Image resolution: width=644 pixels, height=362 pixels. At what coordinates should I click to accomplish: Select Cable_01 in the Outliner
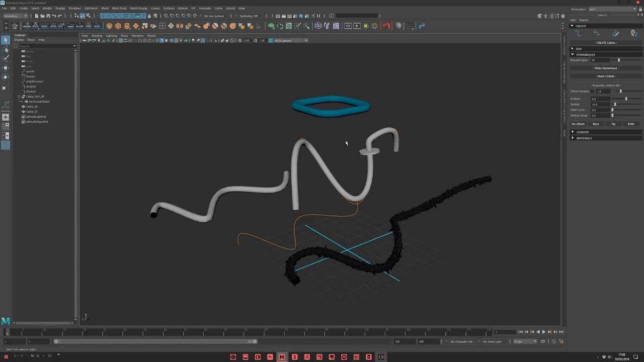click(32, 112)
